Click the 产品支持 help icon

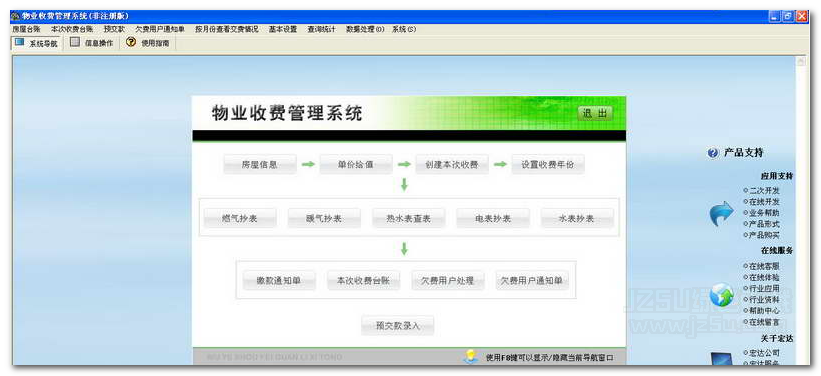click(713, 153)
